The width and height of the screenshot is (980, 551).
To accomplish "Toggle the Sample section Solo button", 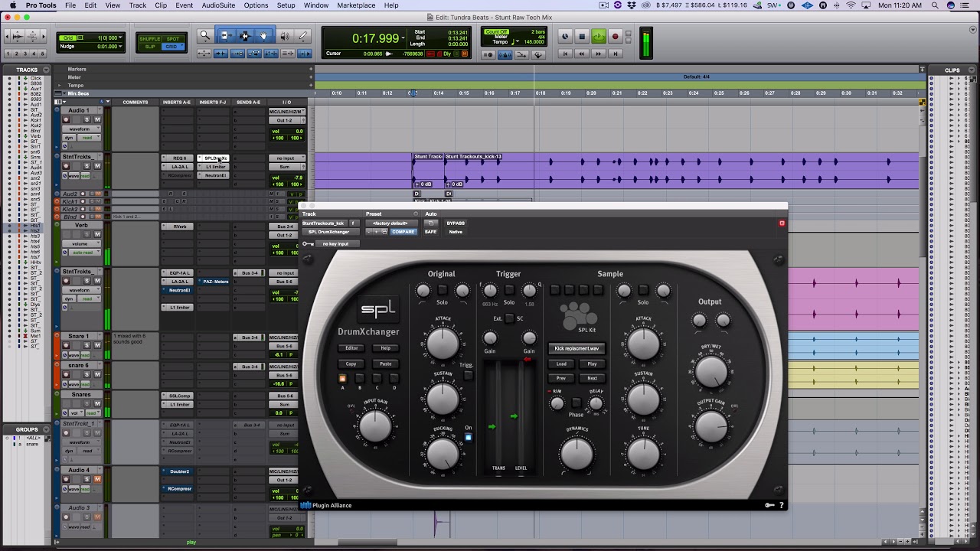I will (643, 290).
